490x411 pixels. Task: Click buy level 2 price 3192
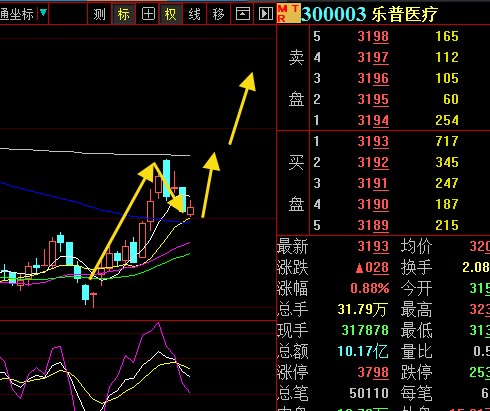(x=373, y=162)
